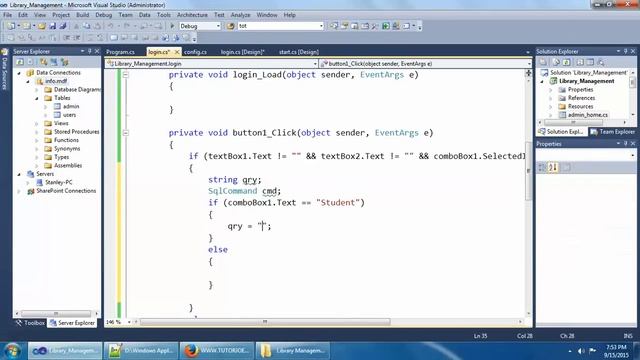
Task: Collapse the Tables folder node
Action: tap(37, 98)
